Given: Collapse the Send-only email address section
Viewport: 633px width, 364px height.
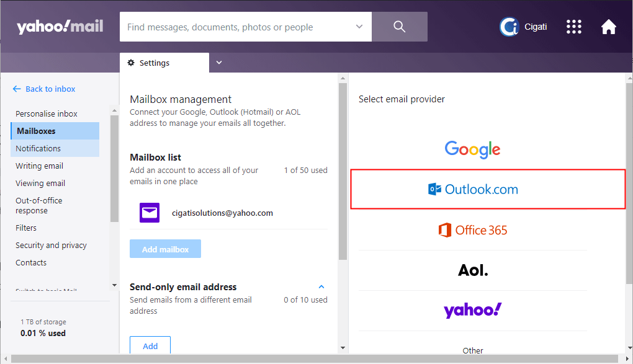Looking at the screenshot, I should coord(321,287).
